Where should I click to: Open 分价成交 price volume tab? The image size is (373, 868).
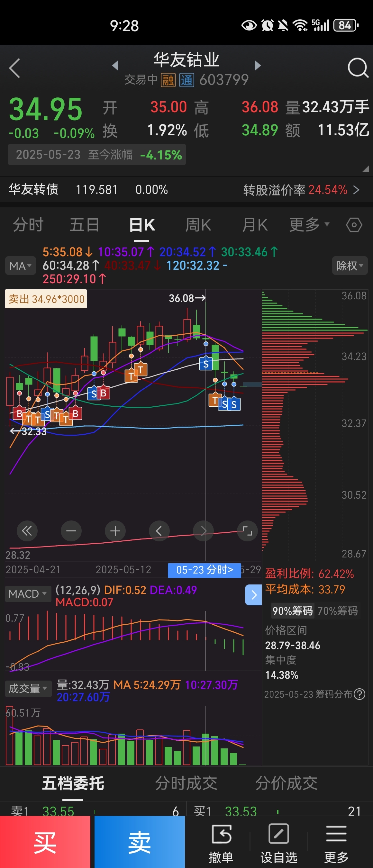[x=287, y=783]
